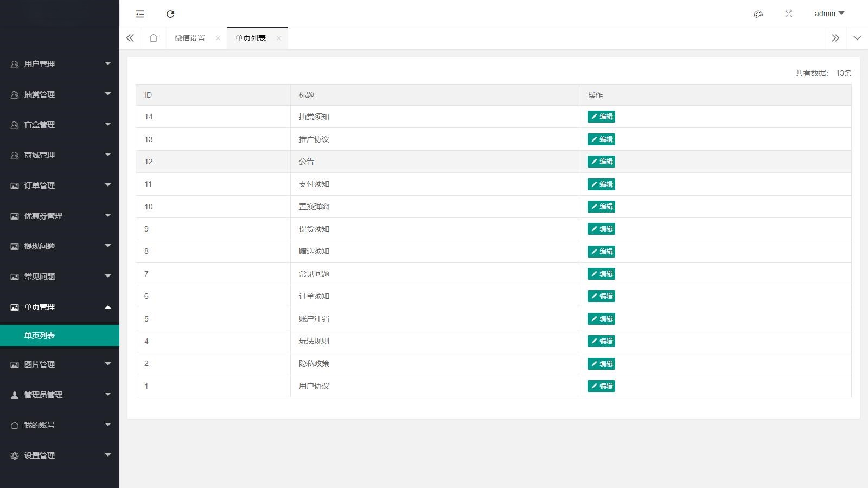Screen dimensions: 868x488
Task: Toggle fullscreen mode icon
Action: coord(789,14)
